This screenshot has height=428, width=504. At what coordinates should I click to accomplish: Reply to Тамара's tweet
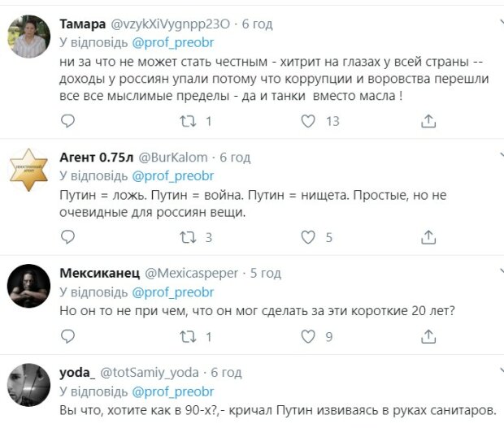68,122
